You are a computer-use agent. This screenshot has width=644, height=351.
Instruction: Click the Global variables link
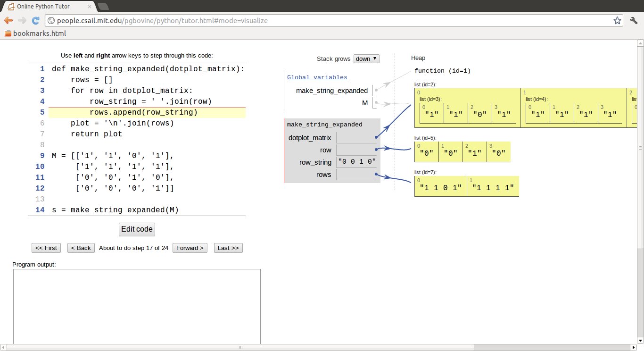[316, 77]
